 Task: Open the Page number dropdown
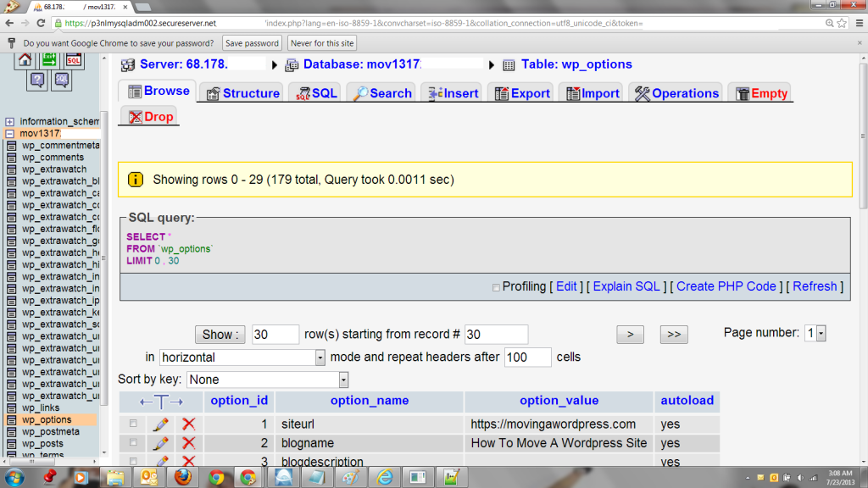tap(815, 333)
